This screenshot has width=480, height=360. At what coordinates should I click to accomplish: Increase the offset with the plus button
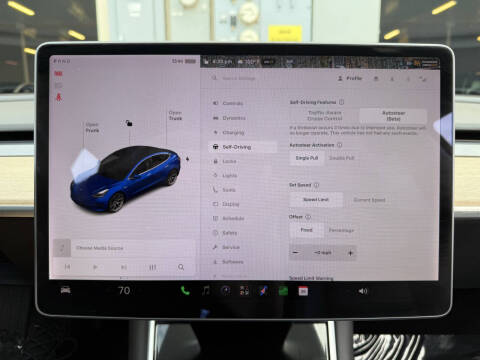click(350, 253)
